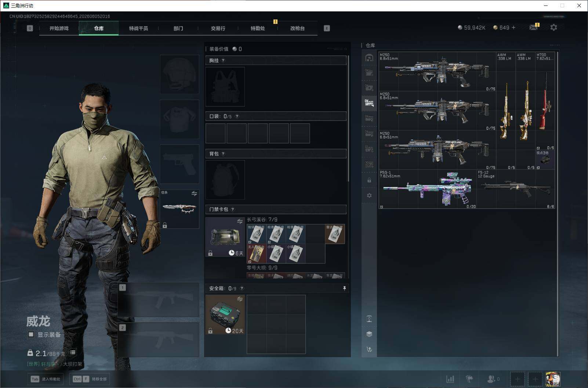Screen dimensions: 588x388
Task: Click plus next to 649 currency
Action: point(513,28)
